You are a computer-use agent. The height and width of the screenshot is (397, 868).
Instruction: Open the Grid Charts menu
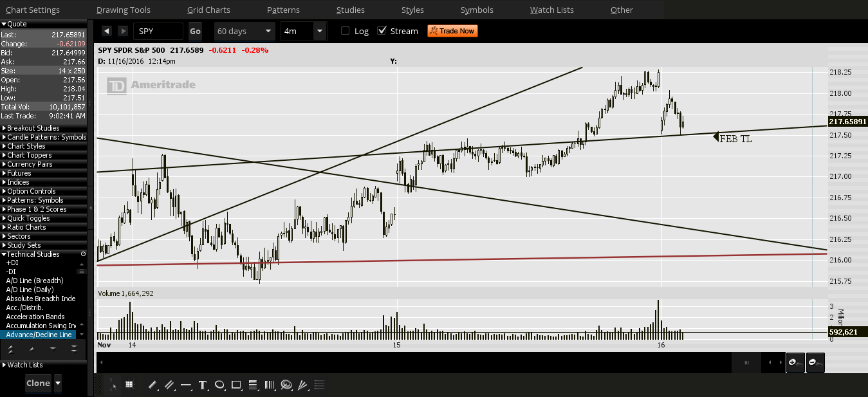coord(208,10)
